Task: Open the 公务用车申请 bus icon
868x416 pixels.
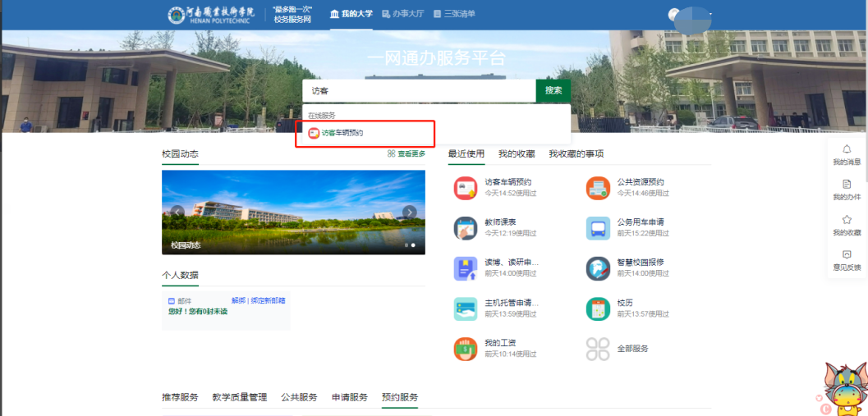Action: [x=598, y=228]
